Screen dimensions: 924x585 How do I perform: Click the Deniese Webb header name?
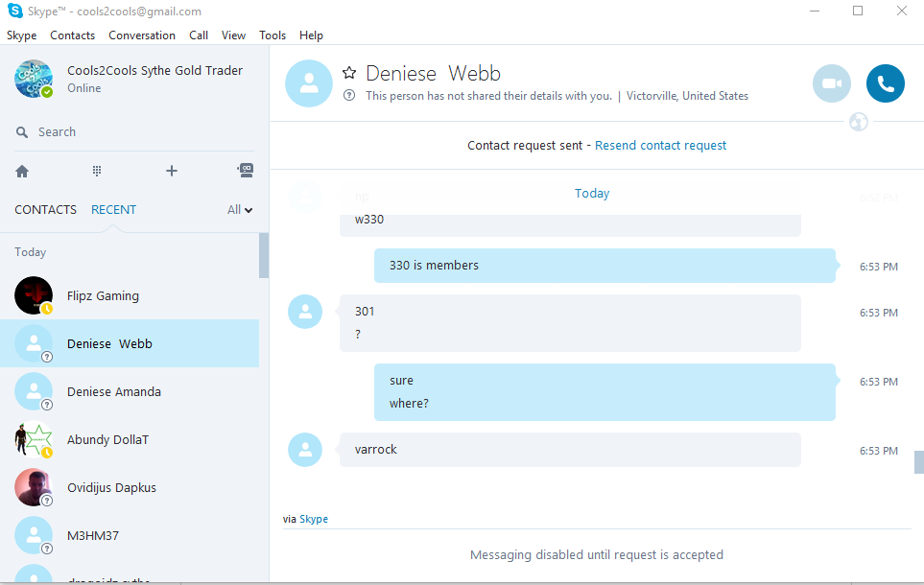tap(433, 74)
